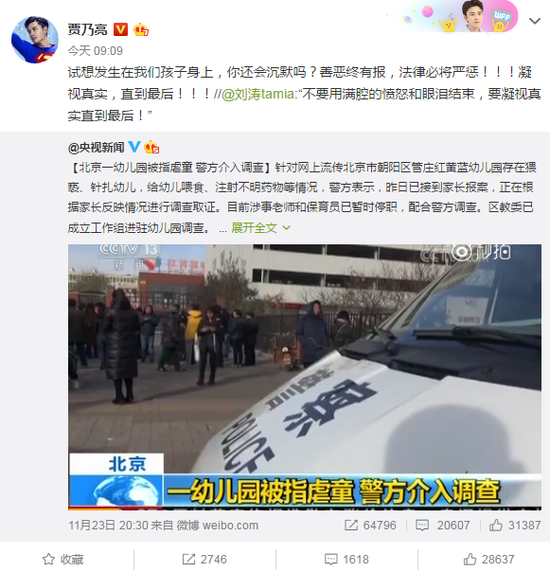Click the blue V badge beside 央视新闻
The image size is (550, 572).
coord(135,147)
